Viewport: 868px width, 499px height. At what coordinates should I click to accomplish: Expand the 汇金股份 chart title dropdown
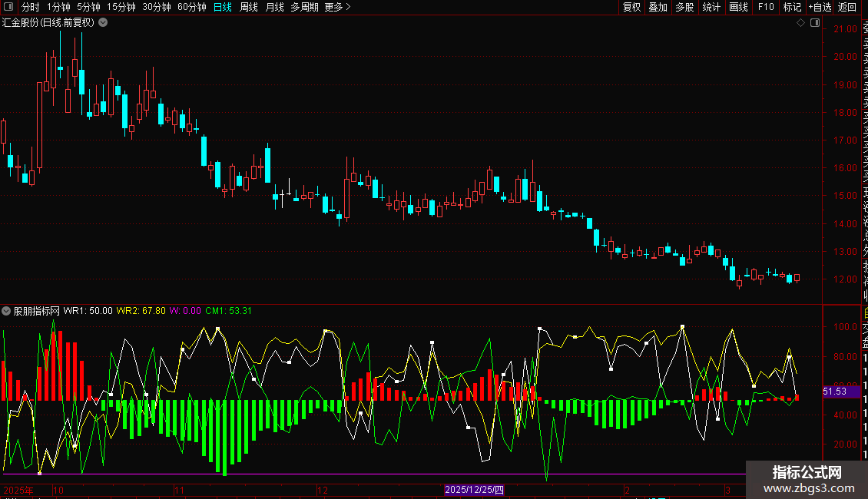tap(103, 23)
